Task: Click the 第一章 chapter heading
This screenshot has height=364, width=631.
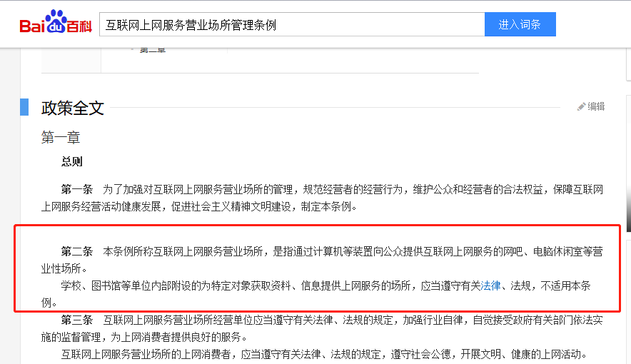Action: [x=61, y=137]
